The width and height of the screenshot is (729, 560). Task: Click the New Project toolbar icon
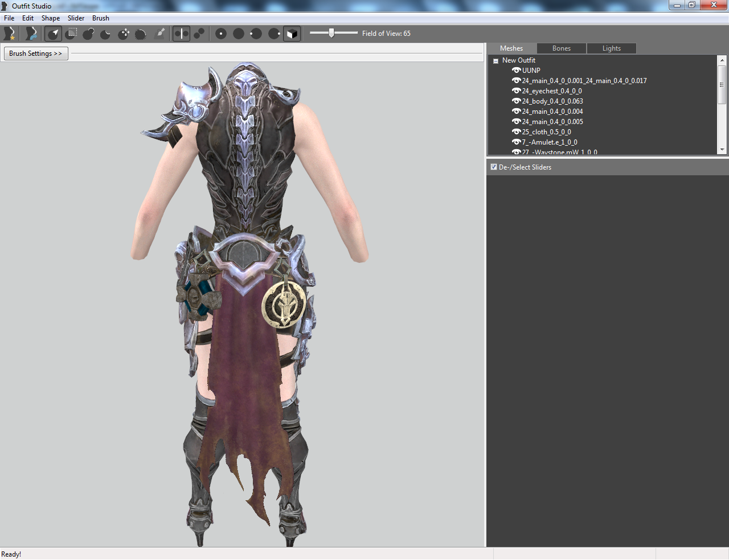tap(10, 34)
